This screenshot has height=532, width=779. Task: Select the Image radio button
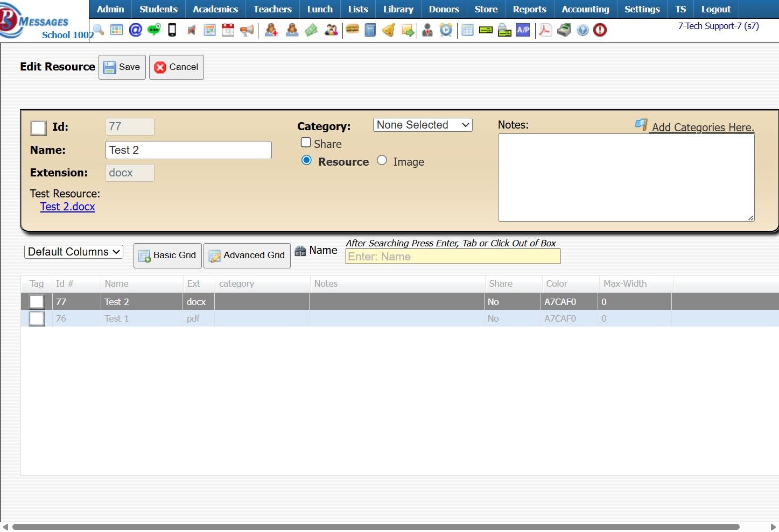[382, 160]
